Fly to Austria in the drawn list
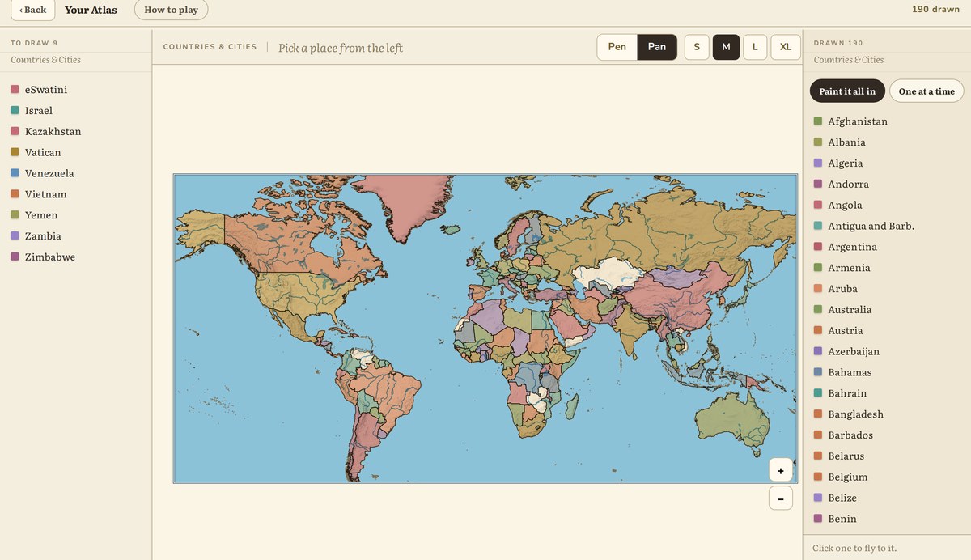 pyautogui.click(x=887, y=331)
